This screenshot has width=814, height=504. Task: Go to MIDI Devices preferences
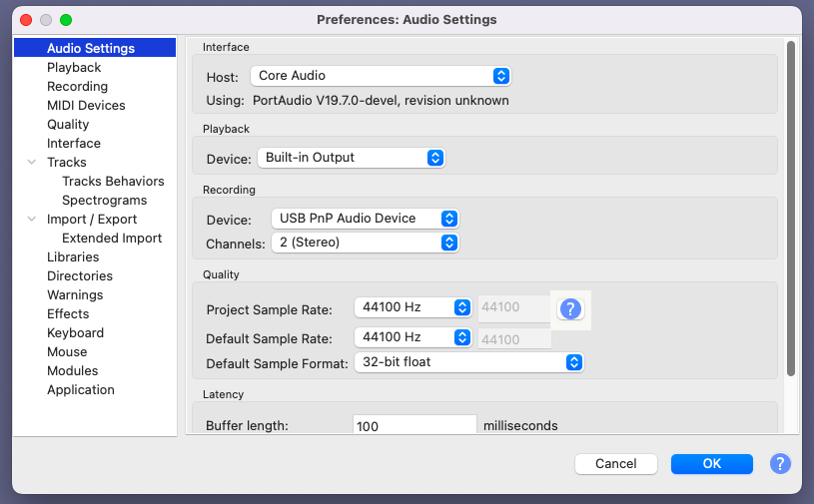(86, 106)
